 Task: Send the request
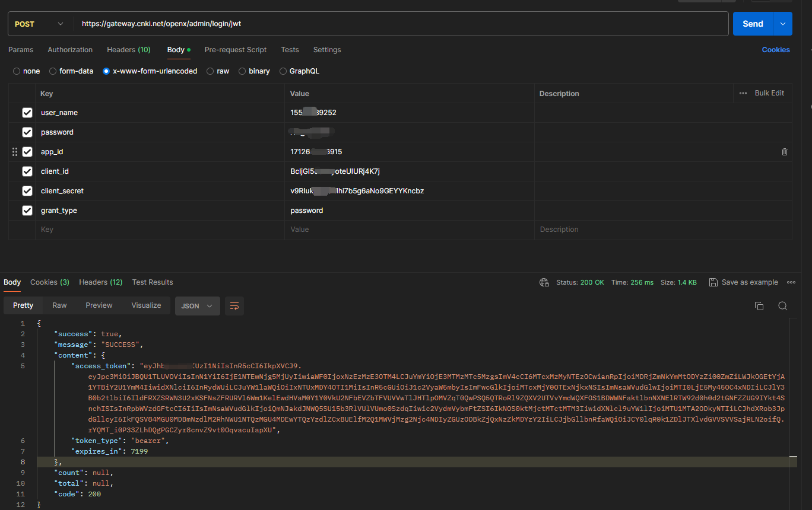pos(753,24)
